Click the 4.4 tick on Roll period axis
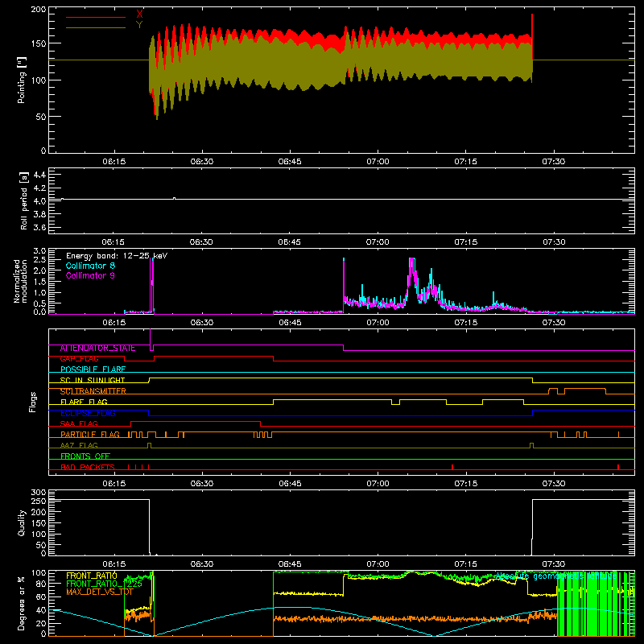Image resolution: width=644 pixels, height=644 pixels. [x=39, y=175]
